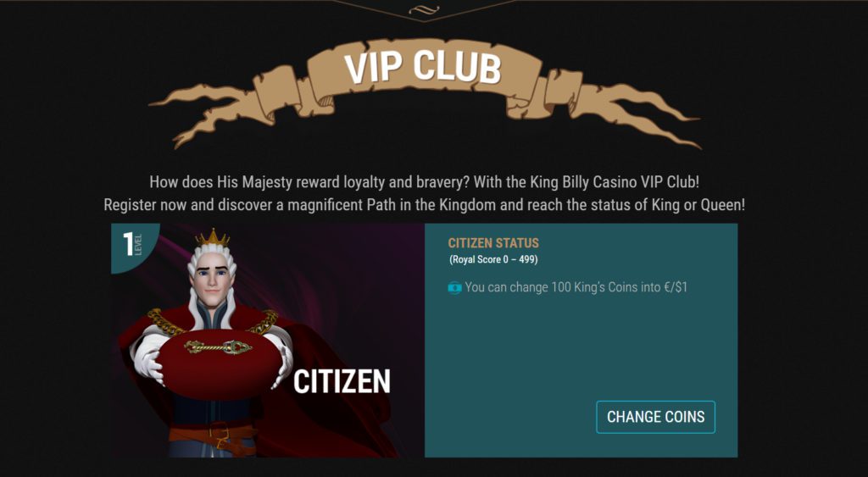Click the golden crown on the king's head

click(212, 237)
